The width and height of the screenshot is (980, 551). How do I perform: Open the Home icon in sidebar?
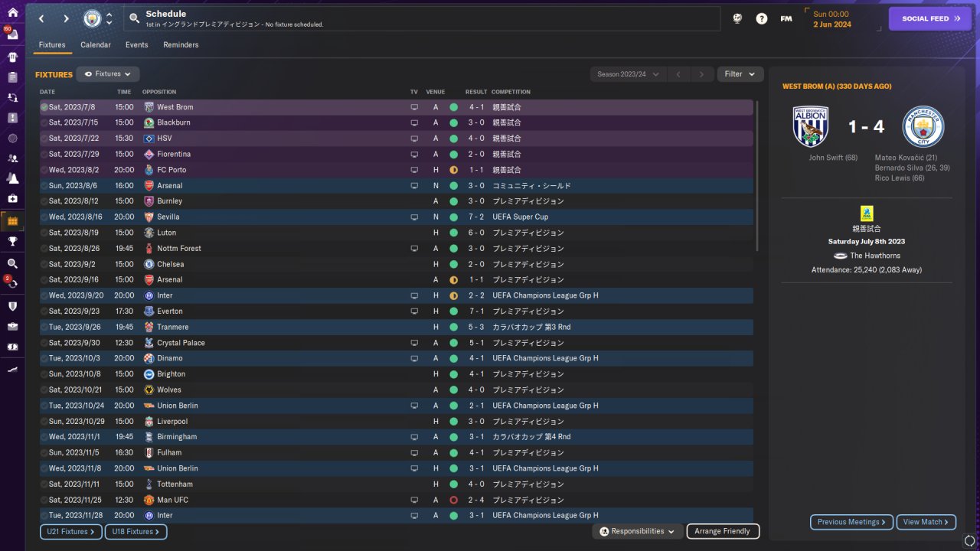coord(12,13)
